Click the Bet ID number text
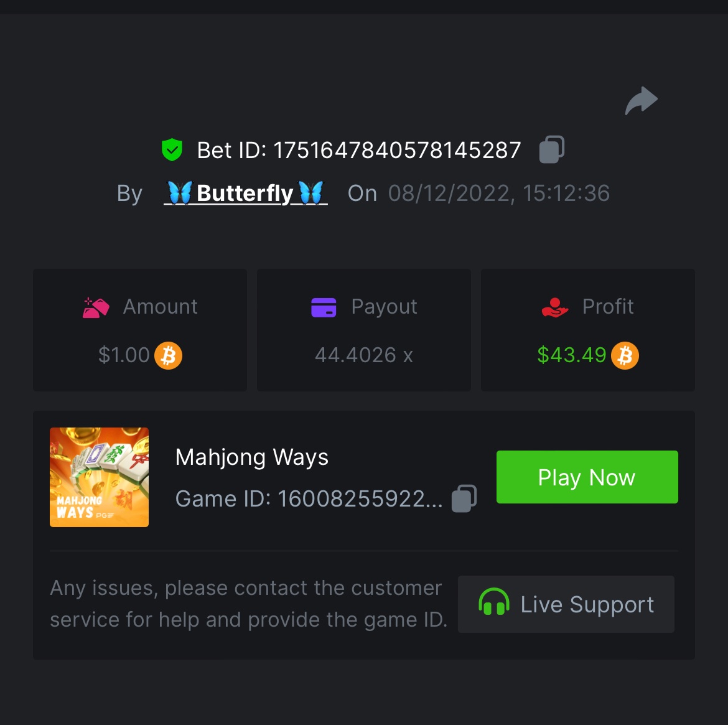 pos(397,151)
